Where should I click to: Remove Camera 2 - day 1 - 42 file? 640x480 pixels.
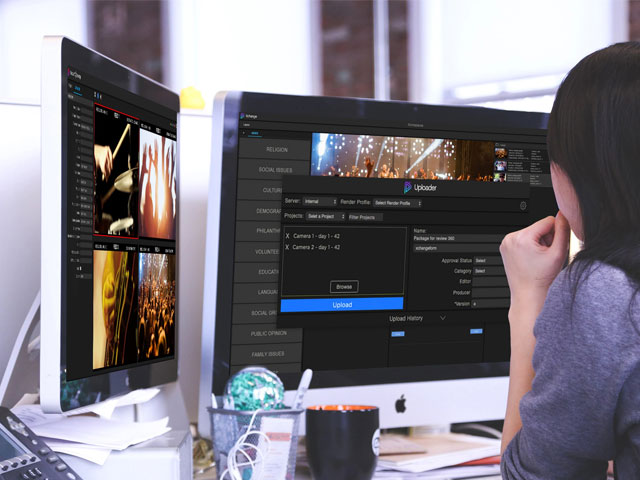287,247
